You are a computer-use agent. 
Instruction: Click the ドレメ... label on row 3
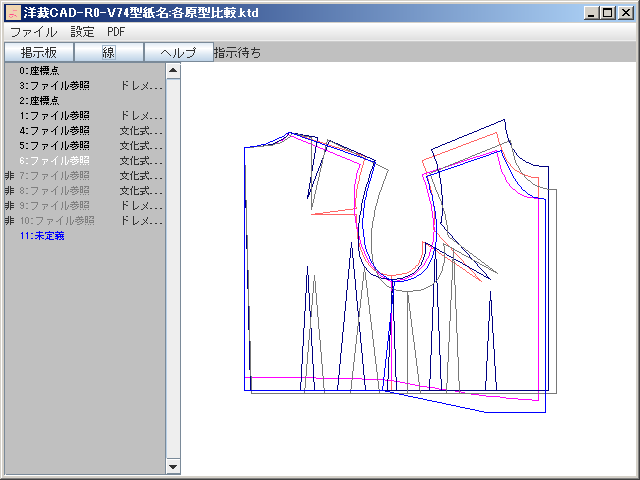[142, 86]
